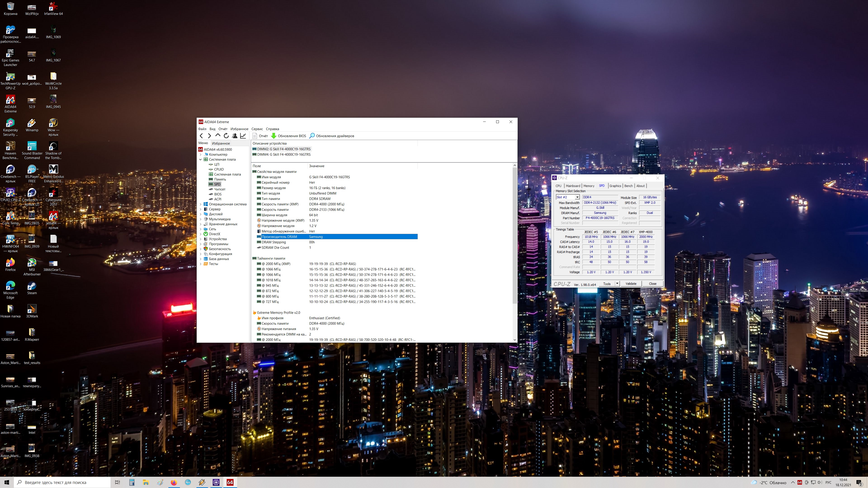
Task: Click the AIDA64 back navigation arrow
Action: (x=201, y=136)
